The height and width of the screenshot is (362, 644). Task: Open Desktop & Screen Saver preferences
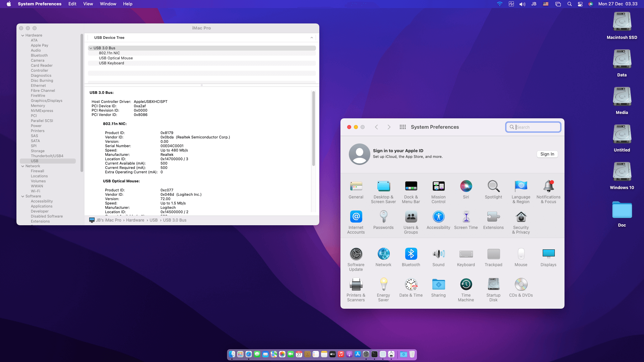383,192
